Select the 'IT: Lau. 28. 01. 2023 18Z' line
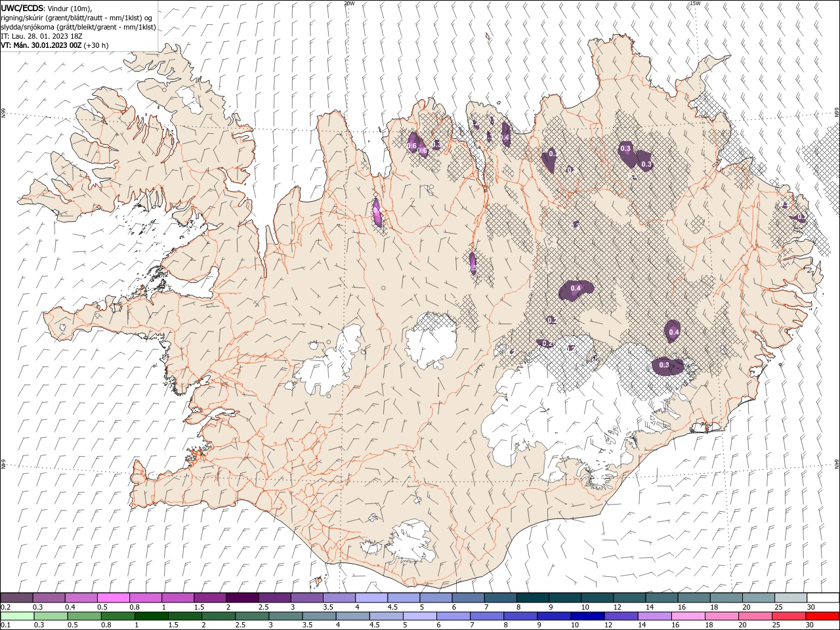The height and width of the screenshot is (630, 840). [42, 36]
